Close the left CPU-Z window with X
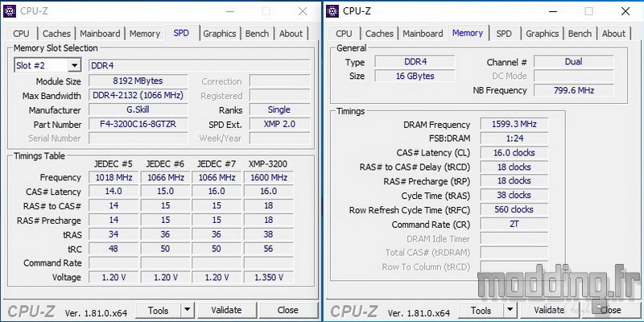The width and height of the screenshot is (644, 322). click(303, 11)
